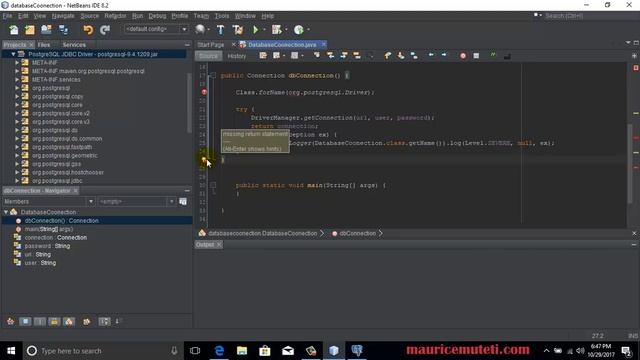Expand the org.postgresql.jdbc package
Viewport: 640px width, 360px height.
point(17,180)
